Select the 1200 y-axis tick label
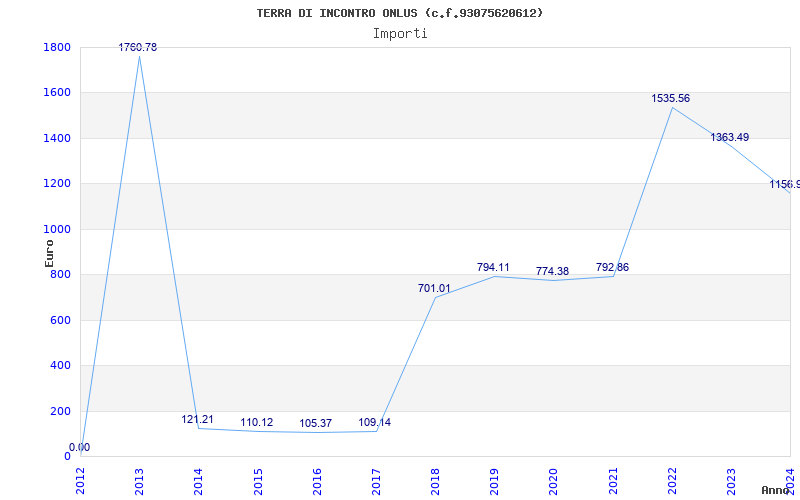800x500 pixels. [x=57, y=184]
